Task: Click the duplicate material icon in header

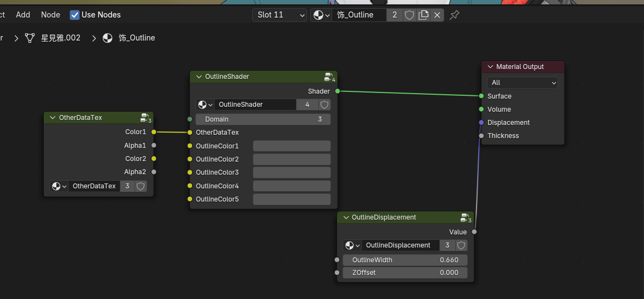Action: click(x=423, y=15)
